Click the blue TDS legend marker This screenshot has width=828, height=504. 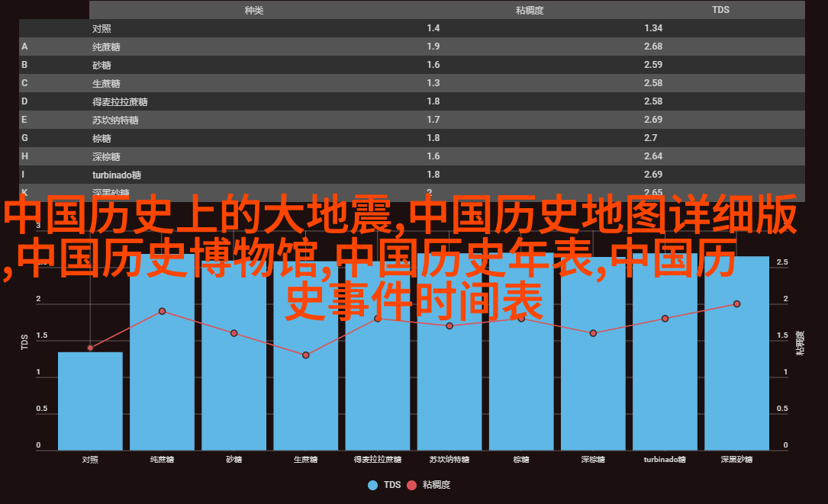(x=372, y=485)
